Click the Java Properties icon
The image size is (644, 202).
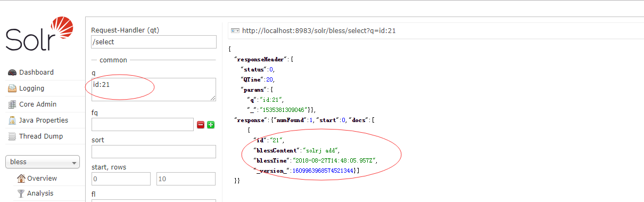[x=12, y=120]
